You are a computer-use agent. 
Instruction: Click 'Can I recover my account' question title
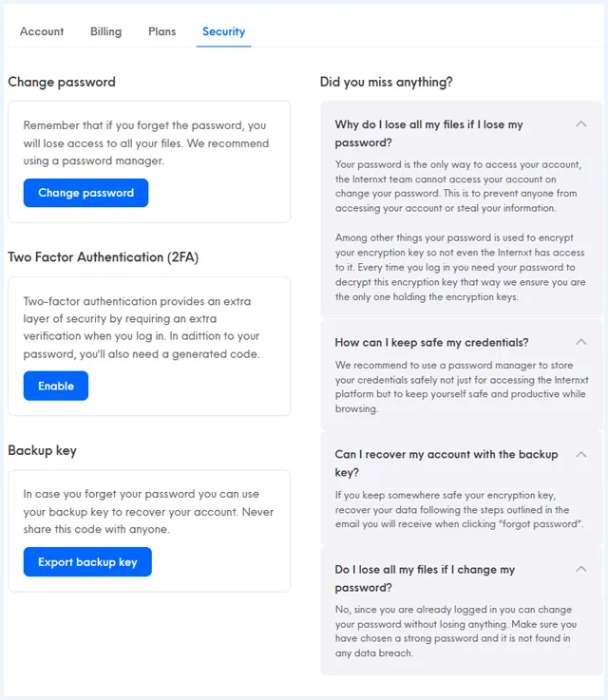446,463
